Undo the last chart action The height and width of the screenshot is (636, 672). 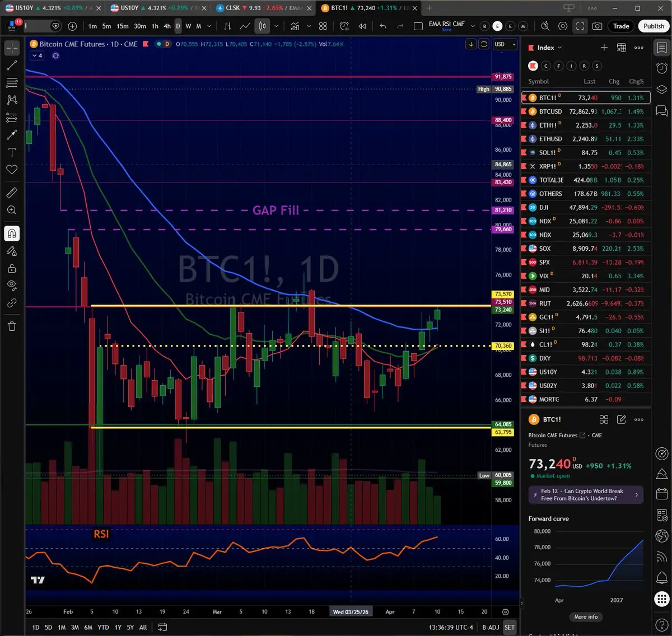(x=383, y=26)
